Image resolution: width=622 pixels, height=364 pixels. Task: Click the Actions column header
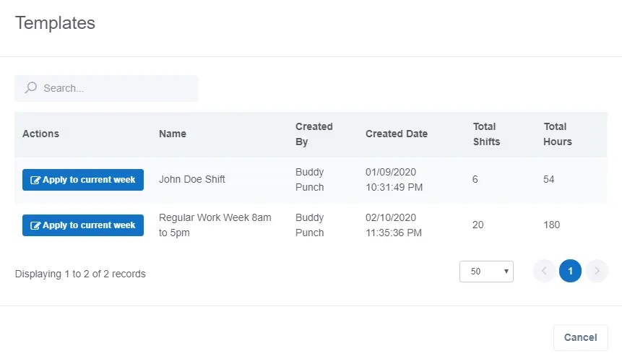pos(41,134)
